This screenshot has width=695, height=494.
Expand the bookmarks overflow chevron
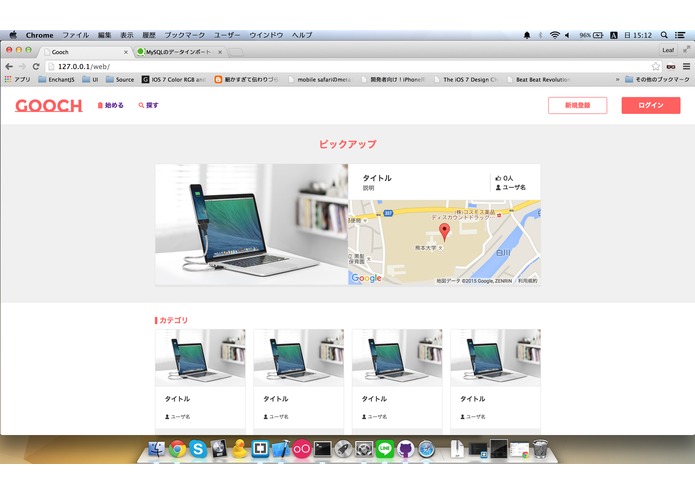tap(617, 79)
